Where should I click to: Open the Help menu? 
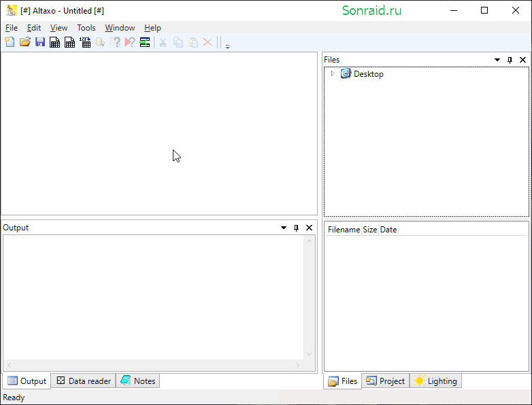152,28
